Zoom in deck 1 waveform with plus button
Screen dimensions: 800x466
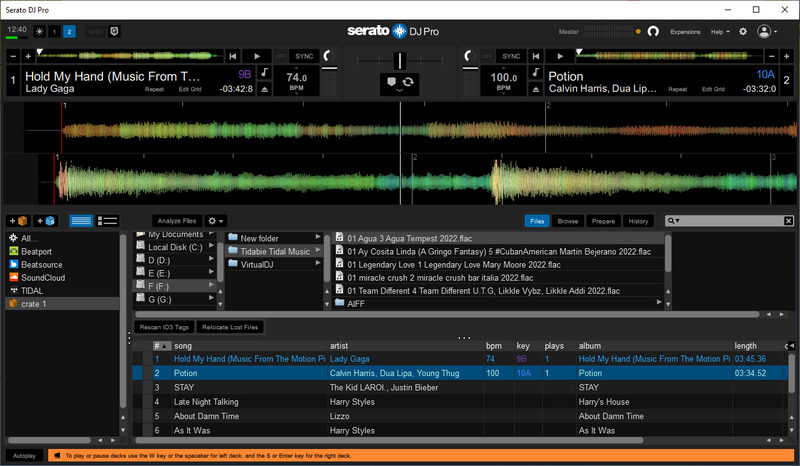pyautogui.click(x=28, y=56)
